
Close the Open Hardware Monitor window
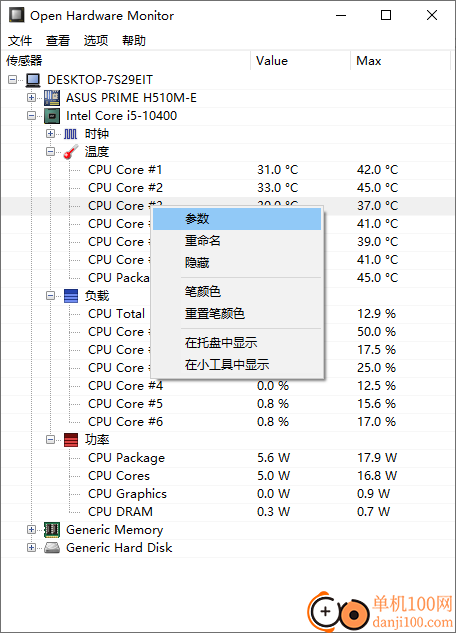432,15
